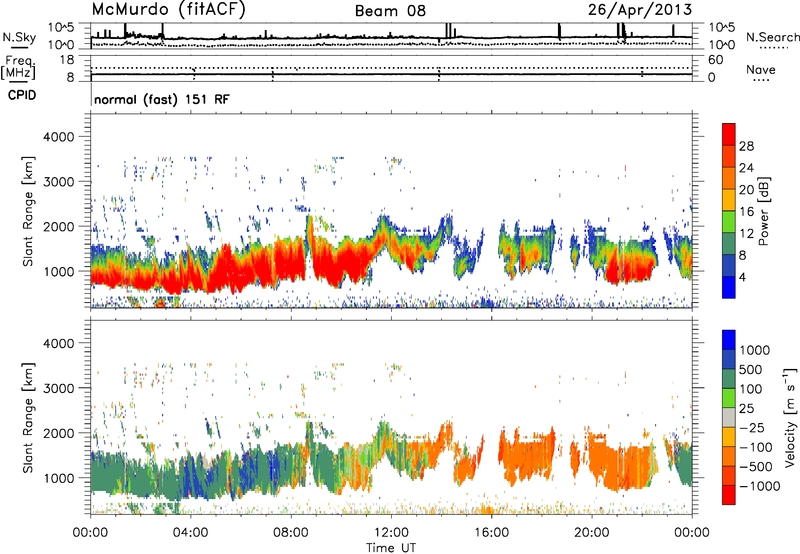This screenshot has width=800, height=554.
Task: Click the '100' velocity scale value
Action: click(x=751, y=389)
